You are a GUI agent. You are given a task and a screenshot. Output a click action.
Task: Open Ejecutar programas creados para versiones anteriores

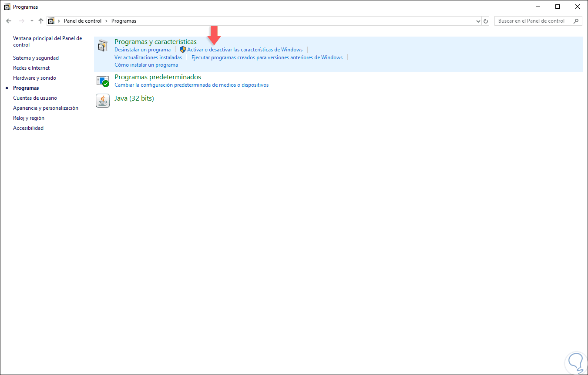[x=267, y=57]
